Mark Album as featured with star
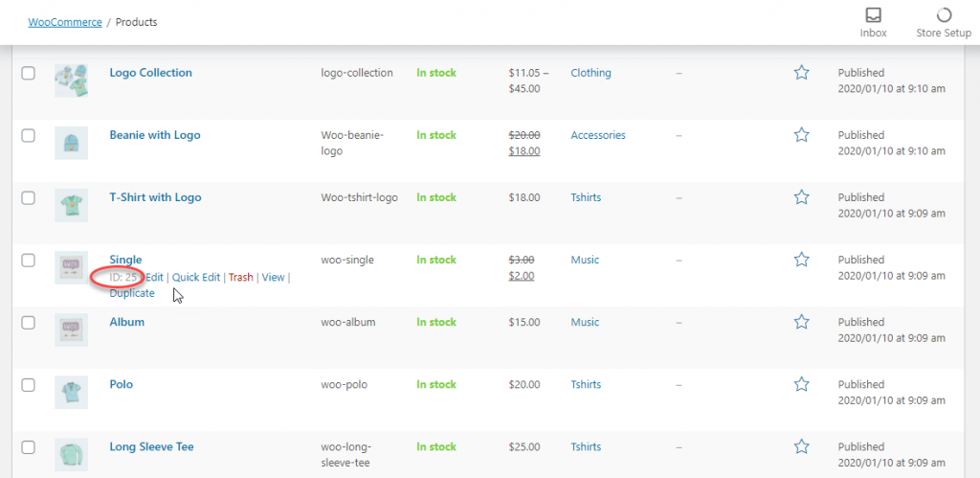The image size is (980, 478). coord(801,322)
